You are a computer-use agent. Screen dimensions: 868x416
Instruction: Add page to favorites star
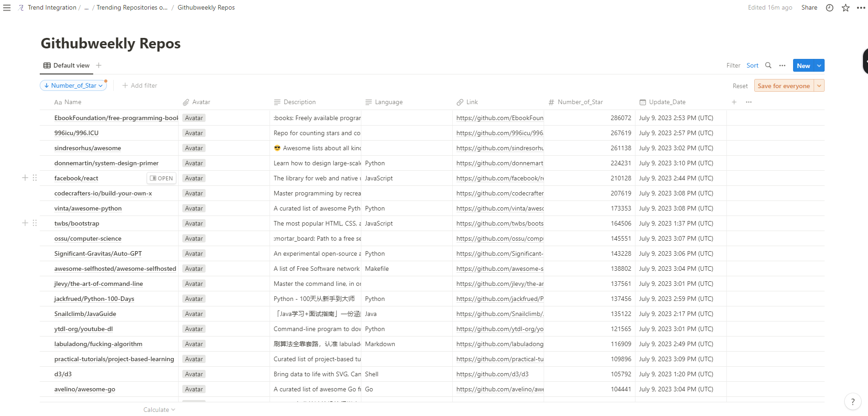(846, 8)
